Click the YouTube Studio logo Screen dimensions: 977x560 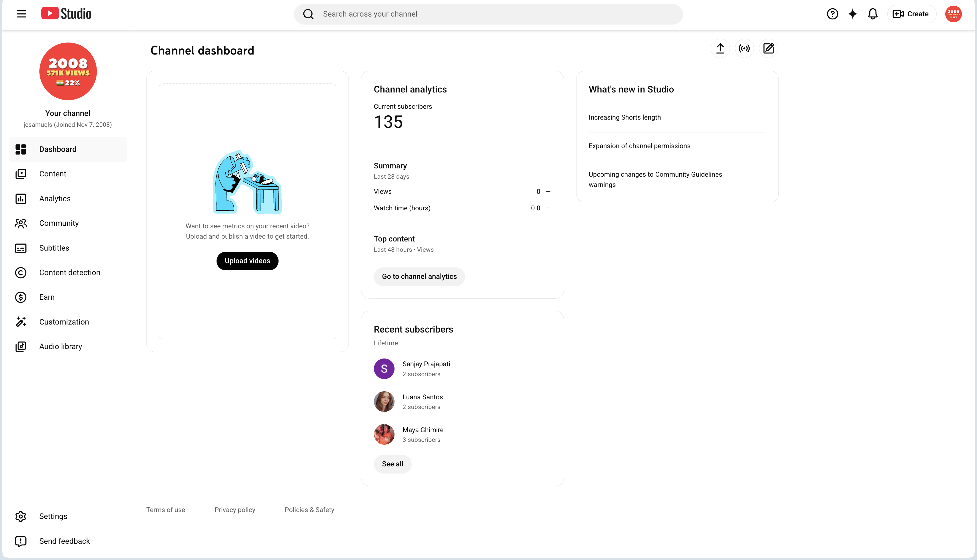66,14
